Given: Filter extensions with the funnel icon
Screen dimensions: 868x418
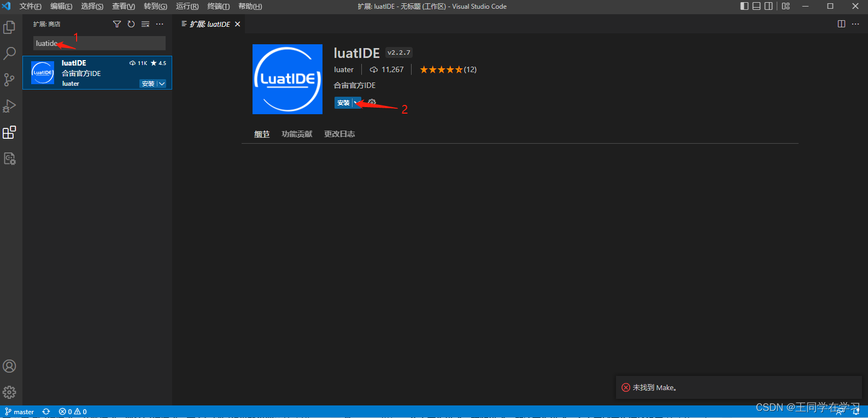Looking at the screenshot, I should 117,24.
